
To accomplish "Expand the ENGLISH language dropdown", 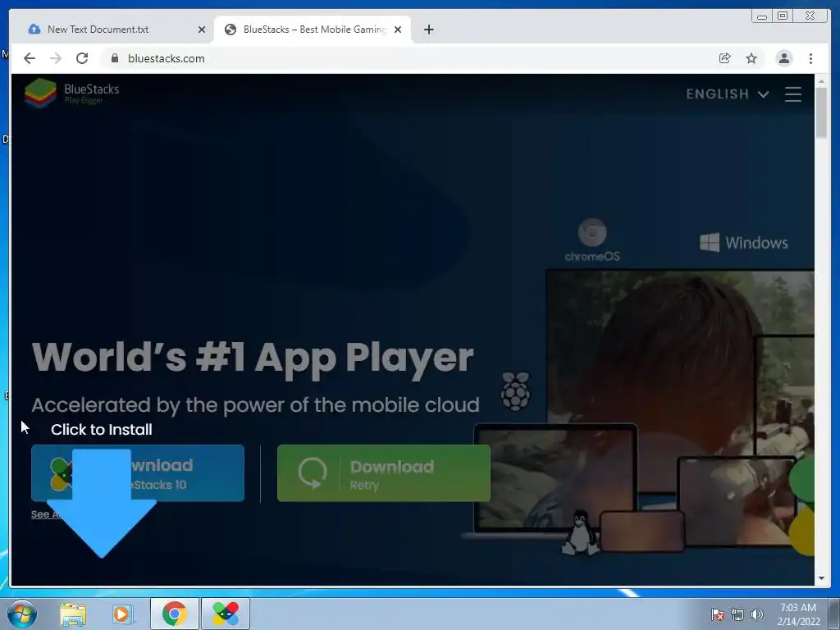I will pyautogui.click(x=728, y=94).
